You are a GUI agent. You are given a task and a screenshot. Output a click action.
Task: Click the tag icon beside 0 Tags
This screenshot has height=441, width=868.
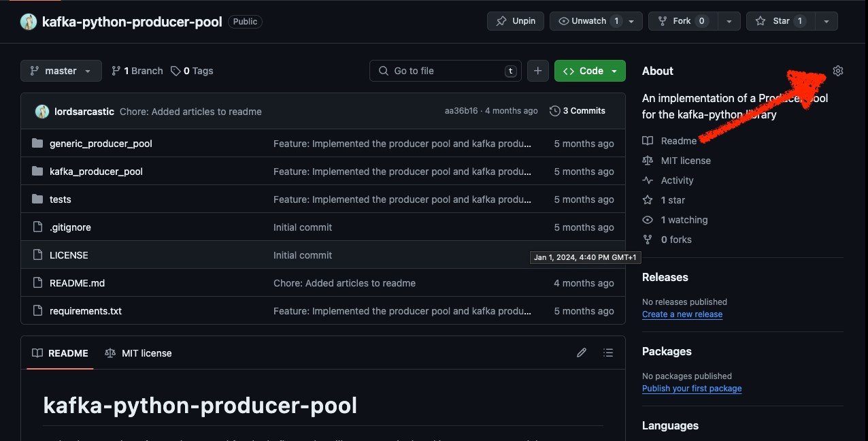pos(176,71)
